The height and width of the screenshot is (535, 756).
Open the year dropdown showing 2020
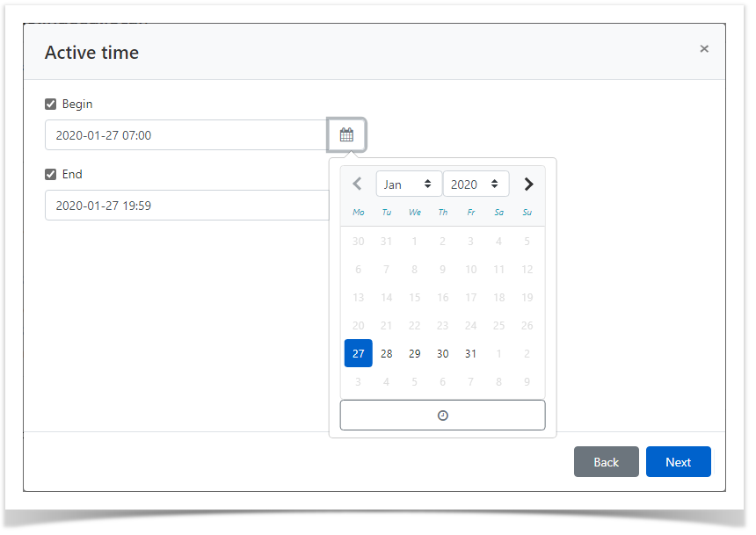pyautogui.click(x=476, y=184)
